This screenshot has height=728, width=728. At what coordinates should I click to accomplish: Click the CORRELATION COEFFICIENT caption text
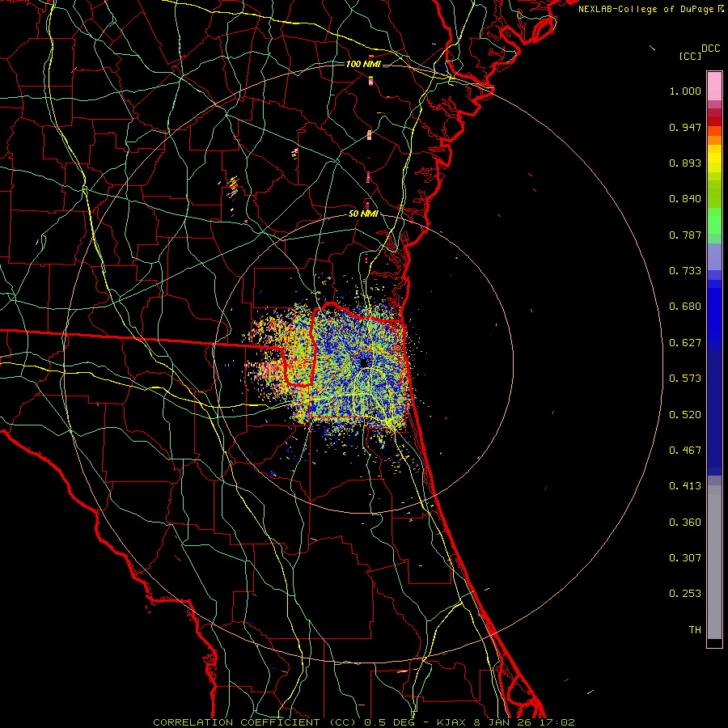pyautogui.click(x=236, y=722)
